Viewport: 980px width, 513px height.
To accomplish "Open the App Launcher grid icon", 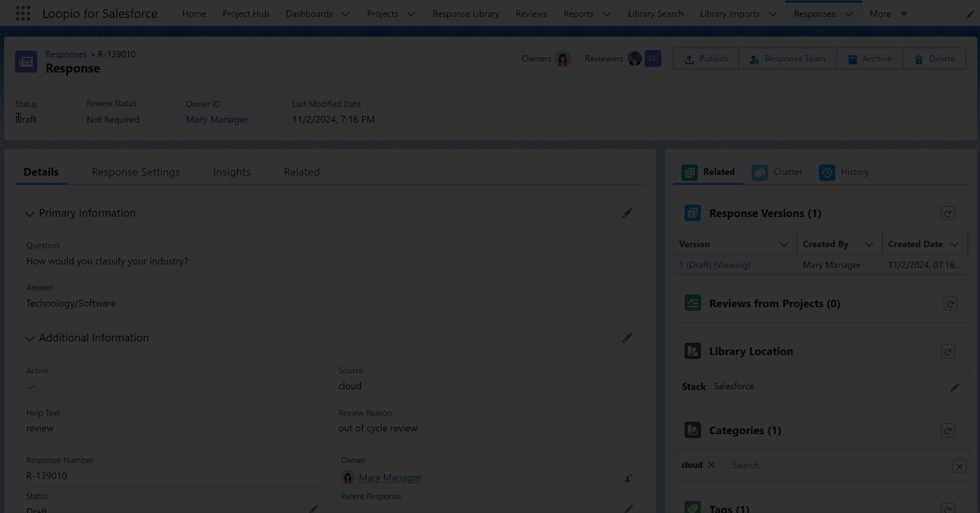I will [x=23, y=13].
